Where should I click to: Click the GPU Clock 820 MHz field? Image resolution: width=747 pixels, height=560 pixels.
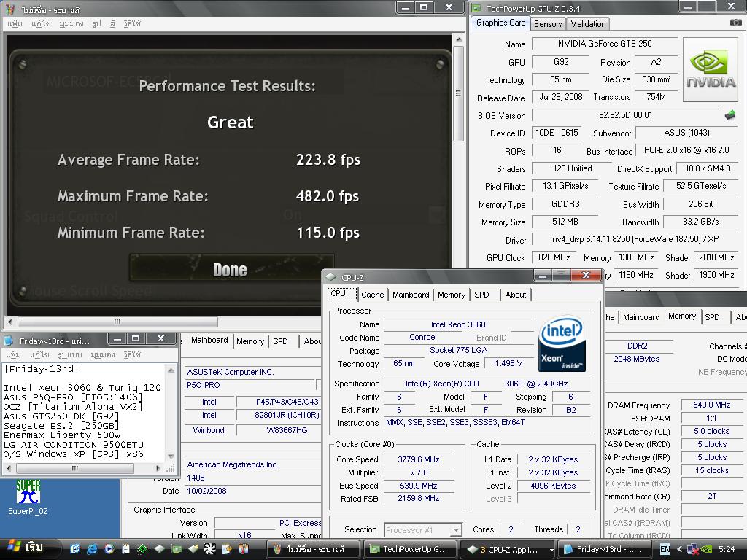pyautogui.click(x=554, y=257)
